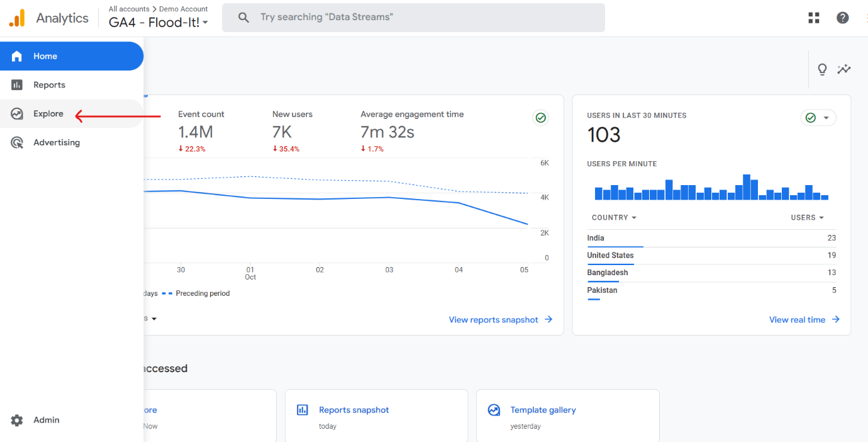Click the tallest users per minute bar
Image resolution: width=868 pixels, height=442 pixels.
[747, 187]
